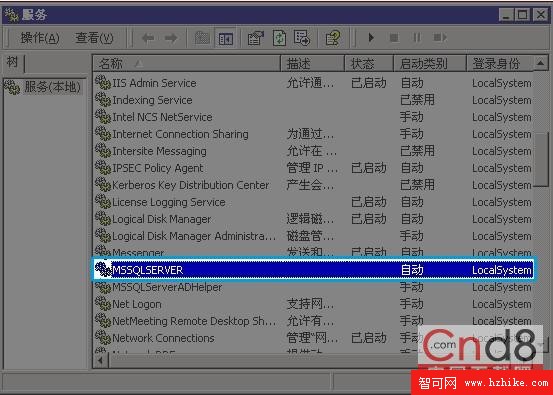Click the 允许通… description of IIS Admin Service
The width and height of the screenshot is (553, 395).
click(x=310, y=83)
